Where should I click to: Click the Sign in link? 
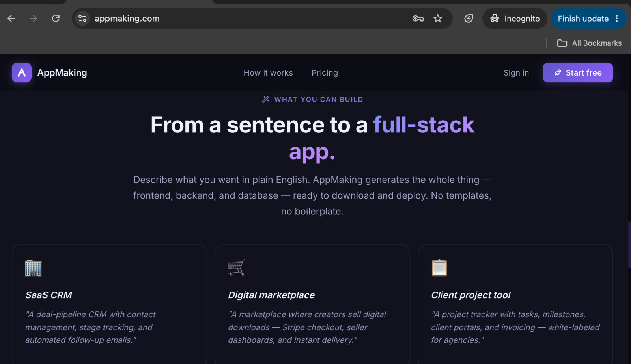pyautogui.click(x=516, y=73)
